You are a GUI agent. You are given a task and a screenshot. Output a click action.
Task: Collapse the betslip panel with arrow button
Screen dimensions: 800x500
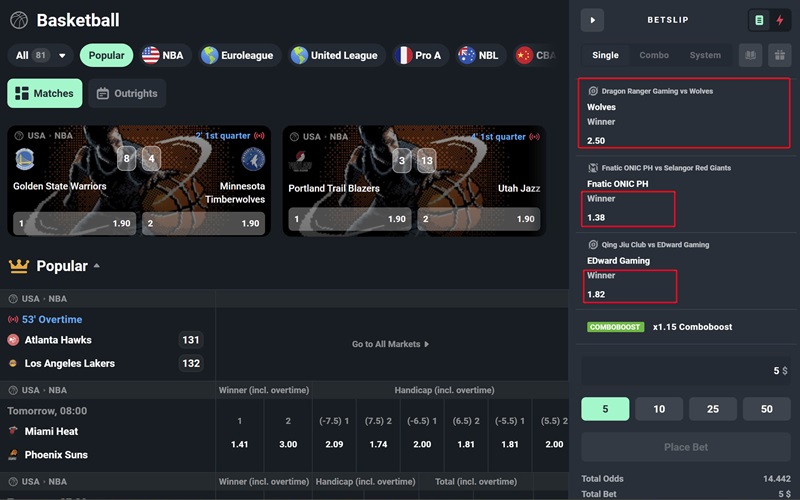click(593, 20)
